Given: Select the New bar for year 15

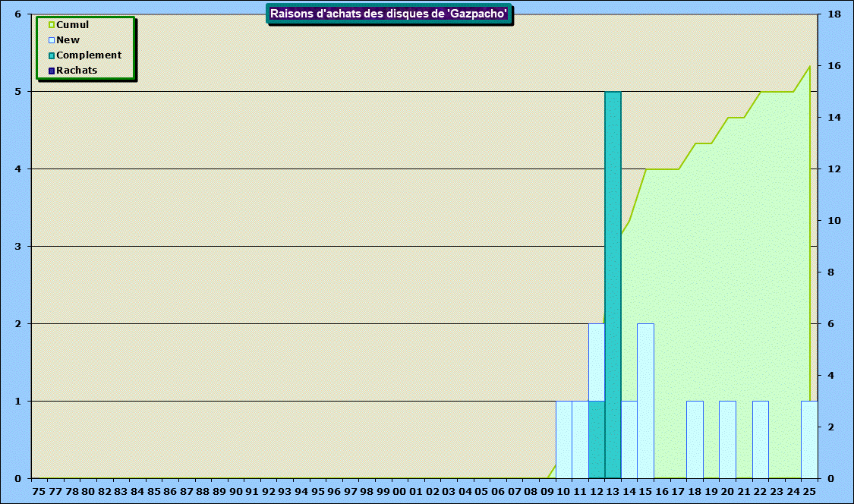Looking at the screenshot, I should [645, 401].
